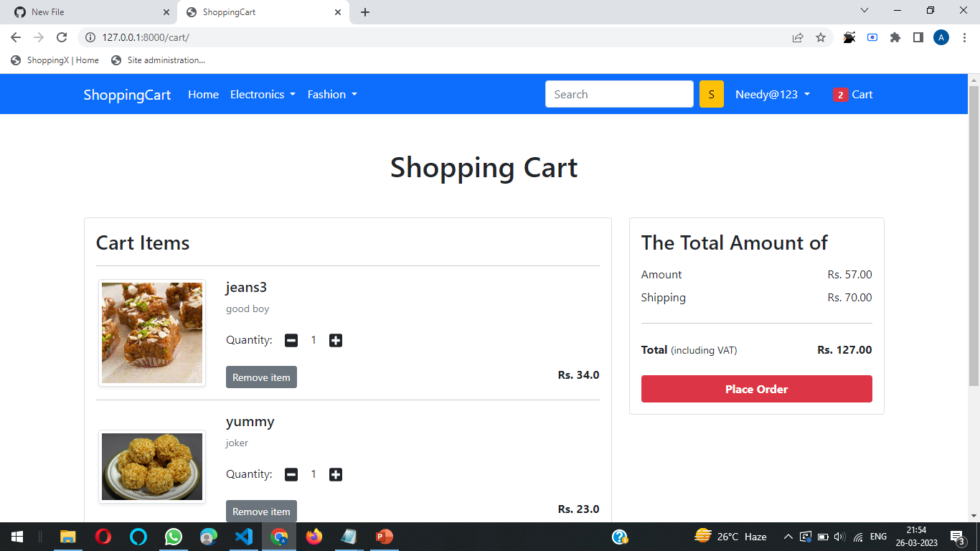Open new tab with plus button

365,12
